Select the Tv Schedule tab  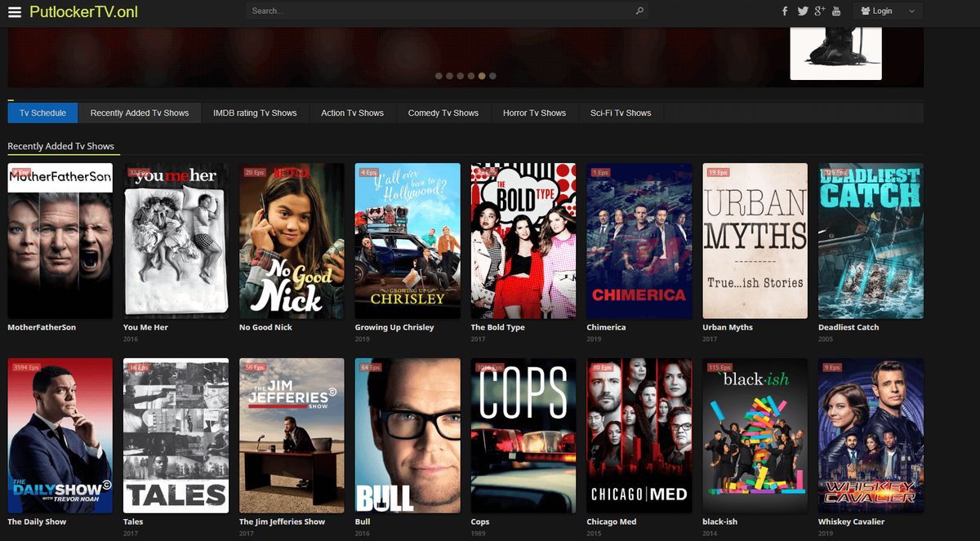[42, 113]
